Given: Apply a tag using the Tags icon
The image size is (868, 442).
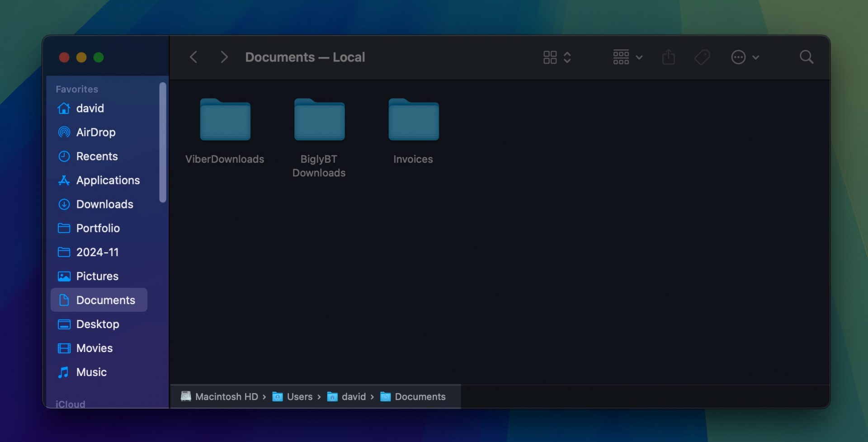Looking at the screenshot, I should [x=702, y=57].
